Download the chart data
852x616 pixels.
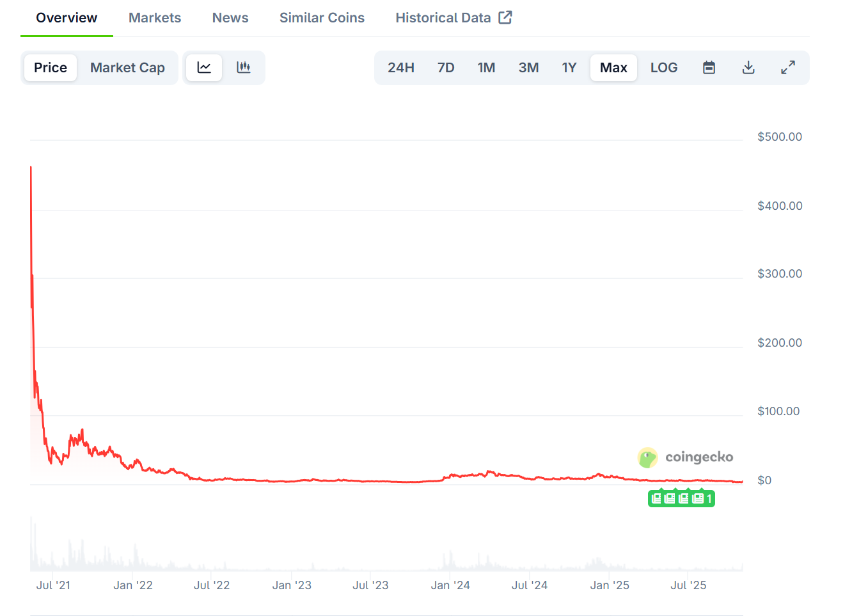click(x=748, y=68)
